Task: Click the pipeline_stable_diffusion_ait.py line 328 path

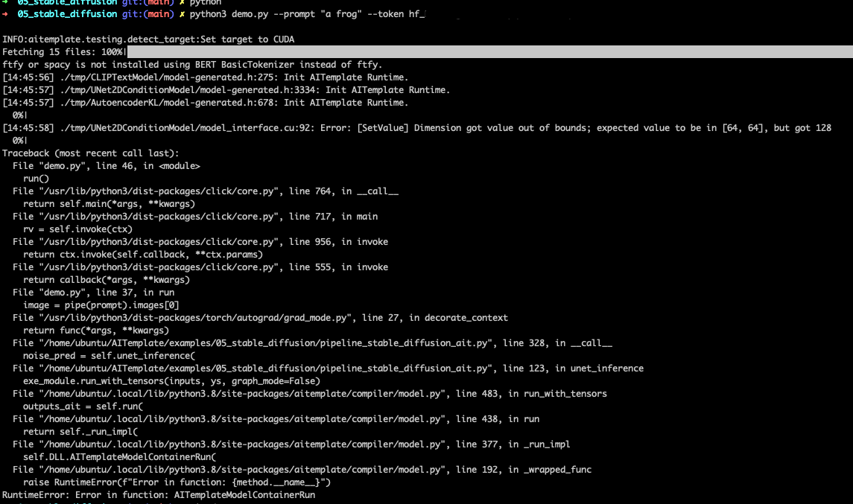Action: coord(261,342)
